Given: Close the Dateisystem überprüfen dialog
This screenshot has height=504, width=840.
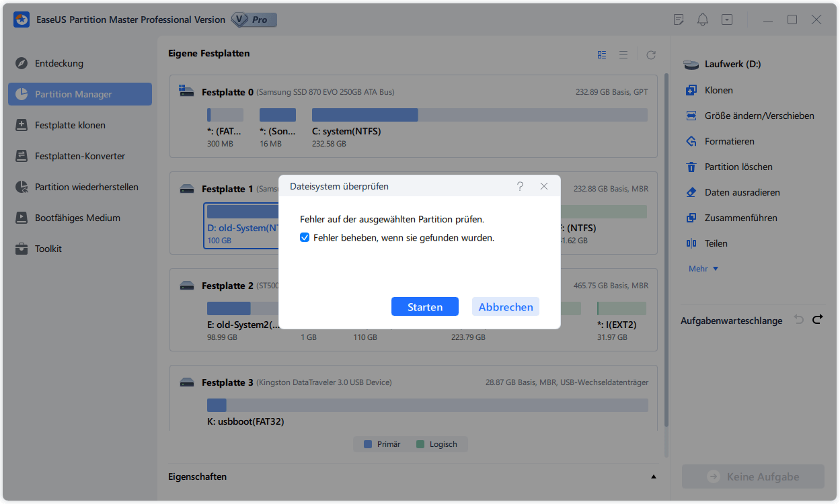Looking at the screenshot, I should tap(544, 186).
